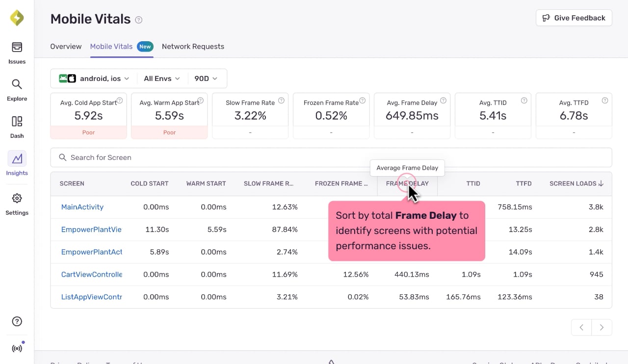Open the Explore search icon

pyautogui.click(x=17, y=90)
